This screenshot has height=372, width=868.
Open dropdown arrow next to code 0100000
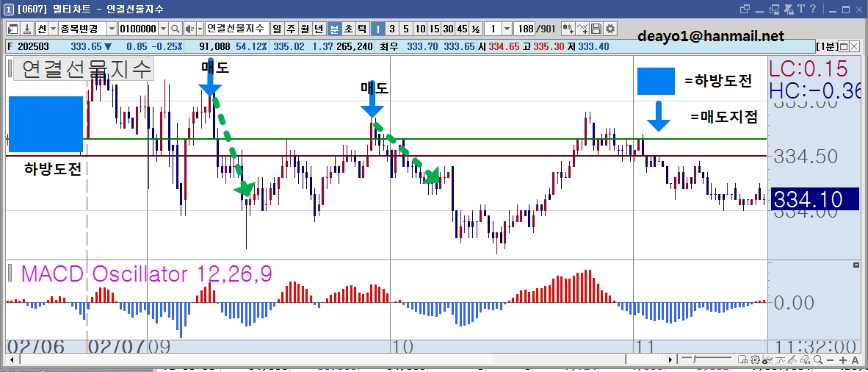(x=163, y=29)
